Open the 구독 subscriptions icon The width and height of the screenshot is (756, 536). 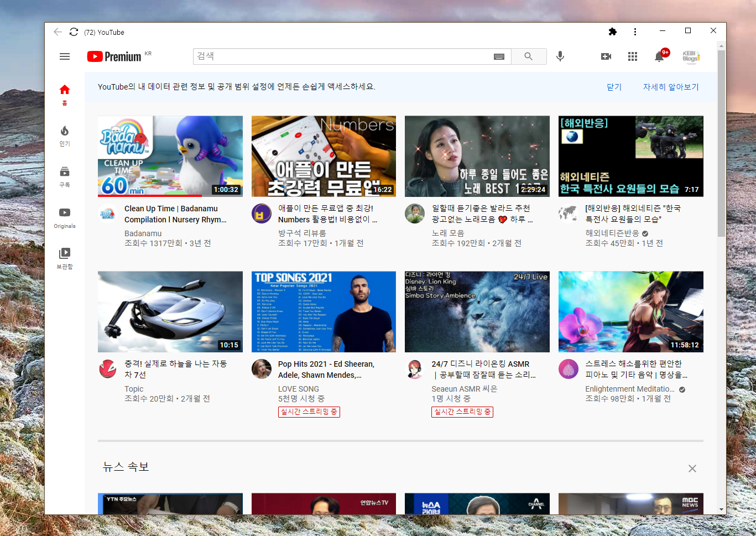click(x=65, y=173)
